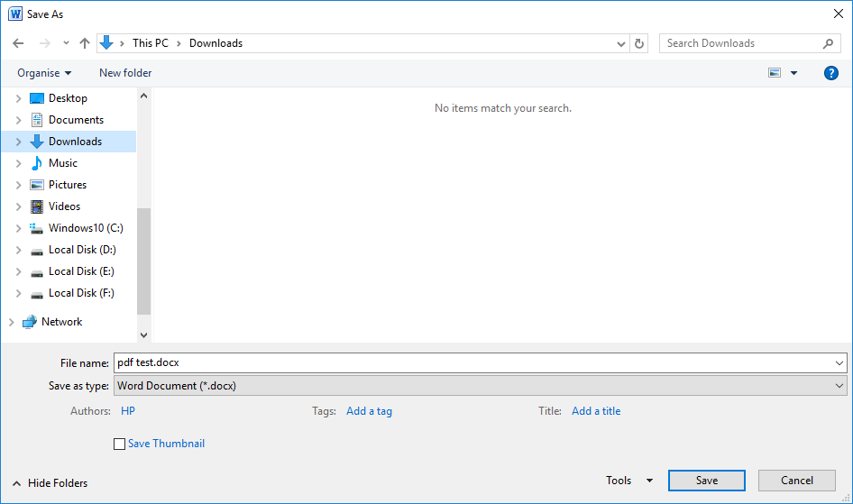Click Add a tag
Viewport: 853px width, 504px height.
[369, 411]
